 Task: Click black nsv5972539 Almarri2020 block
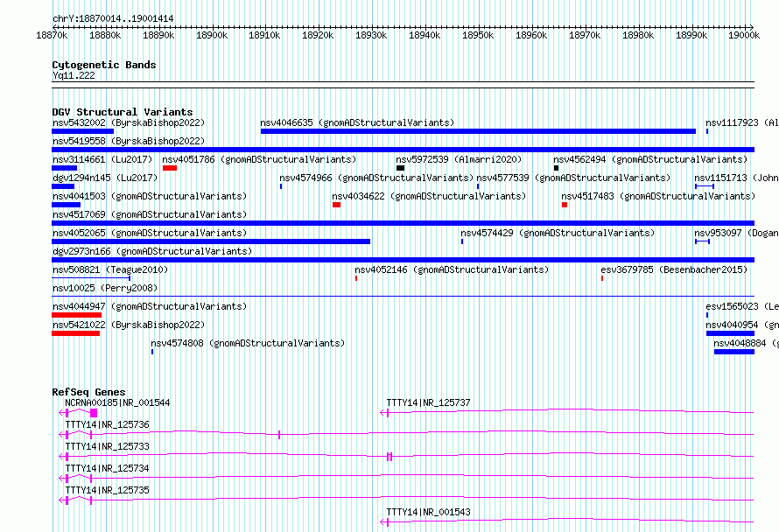400,168
